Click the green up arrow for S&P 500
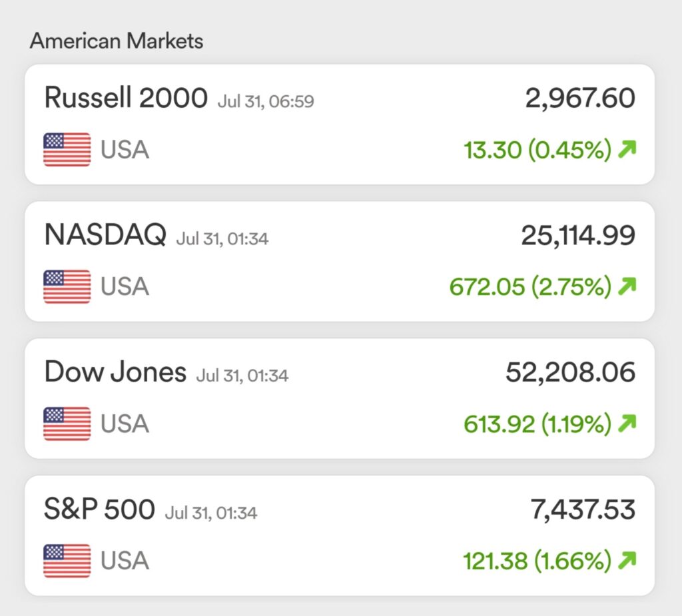Viewport: 682px width, 616px height. coord(627,560)
